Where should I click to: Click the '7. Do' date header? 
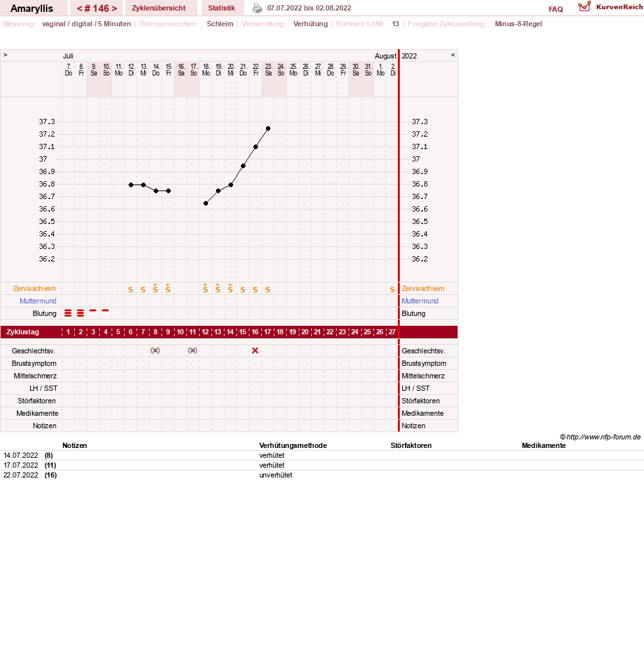[x=68, y=70]
